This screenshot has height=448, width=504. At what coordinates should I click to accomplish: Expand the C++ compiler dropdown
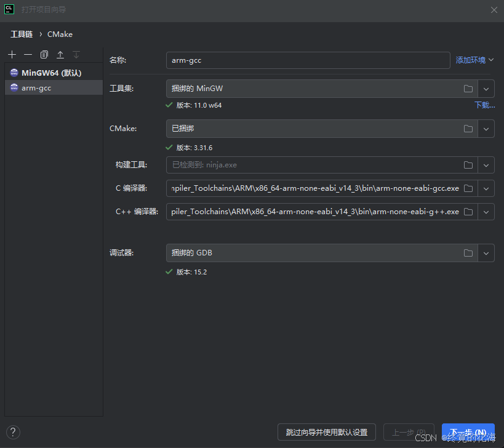[486, 212]
